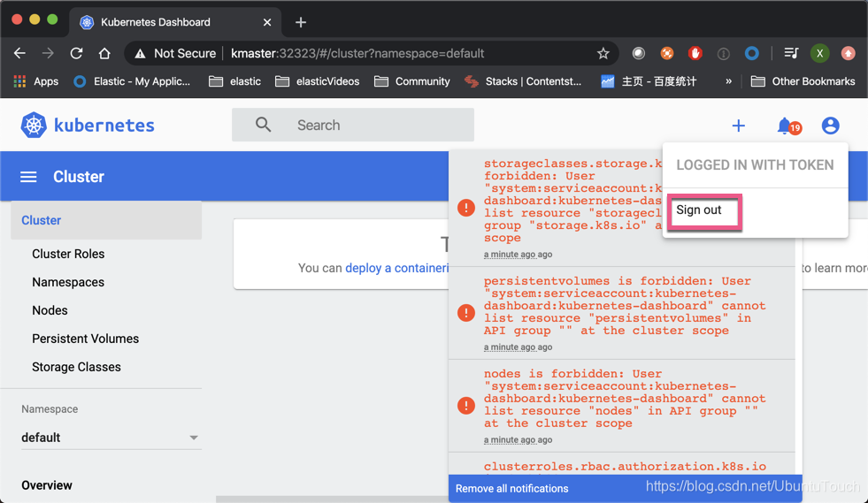Open the elastic bookmarks folder
Screen dimensions: 868x503
pyautogui.click(x=234, y=81)
